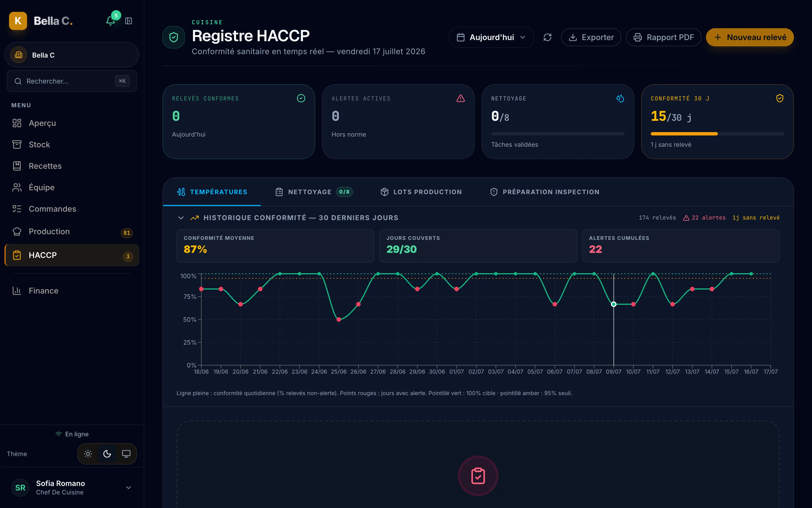Image resolution: width=812 pixels, height=508 pixels.
Task: Refresh the HACCP register data
Action: click(547, 37)
